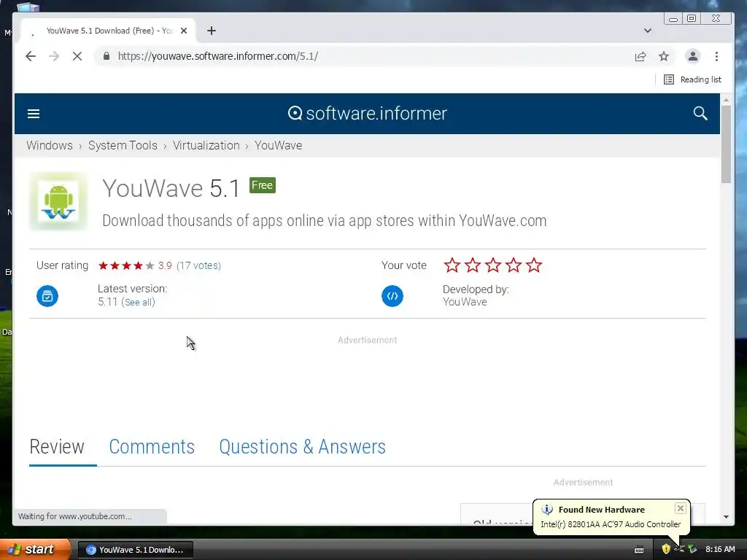Screen dimensions: 747x560
Task: Rate five stars in Your vote
Action: click(534, 265)
